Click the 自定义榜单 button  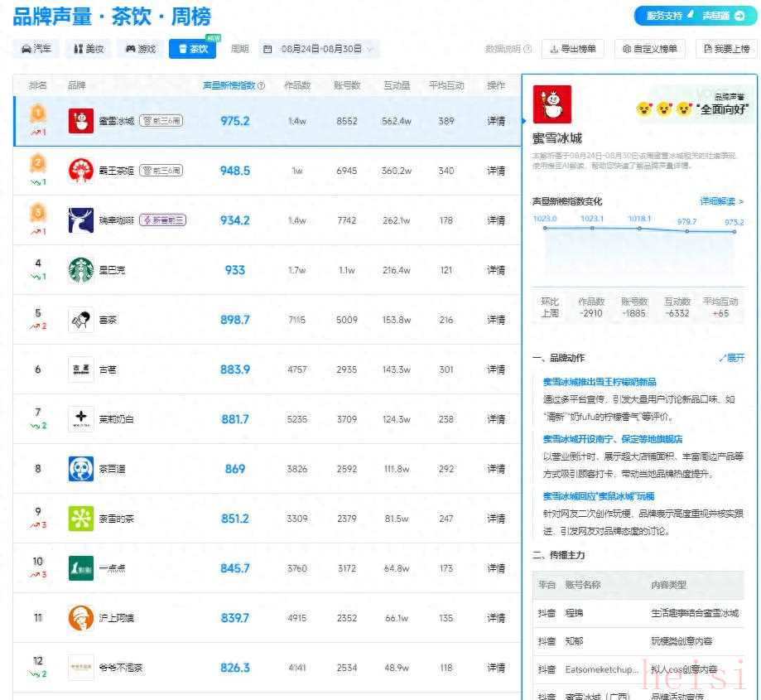point(650,49)
